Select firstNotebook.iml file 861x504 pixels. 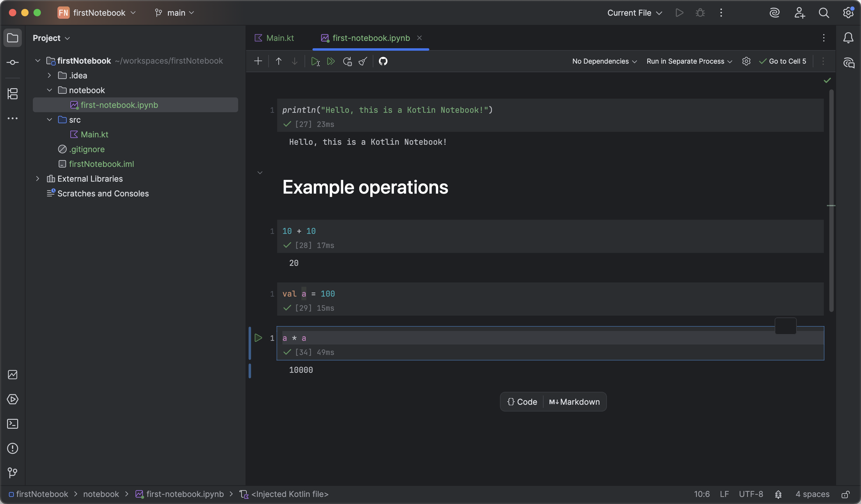pyautogui.click(x=101, y=164)
